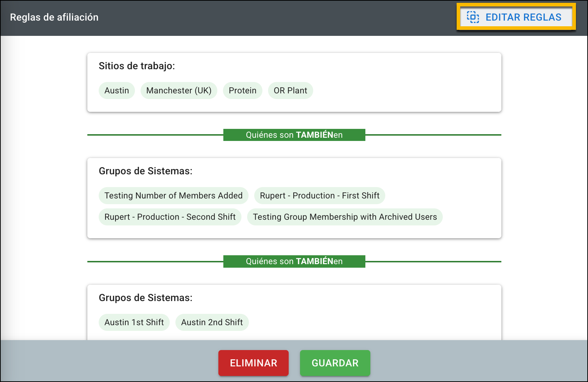
Task: Select the Austin 1st Shift chip
Action: tap(134, 322)
